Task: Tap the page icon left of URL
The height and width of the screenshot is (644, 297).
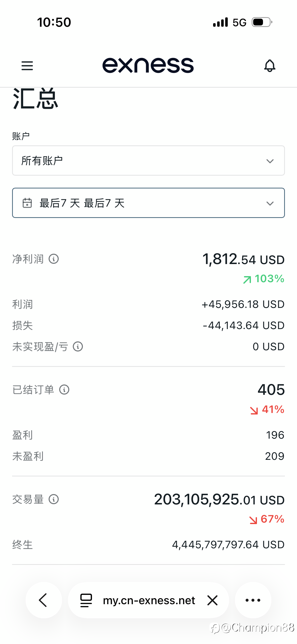Action: [x=86, y=600]
